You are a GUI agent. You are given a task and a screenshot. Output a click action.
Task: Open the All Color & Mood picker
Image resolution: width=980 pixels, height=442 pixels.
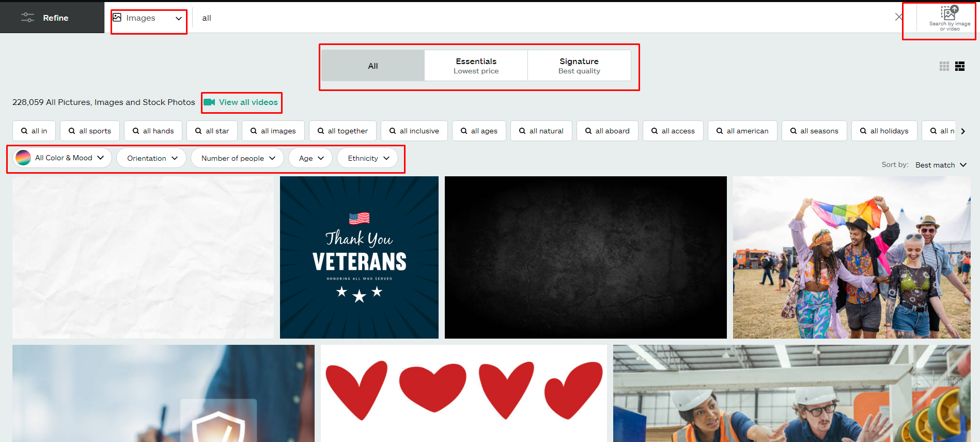click(x=59, y=158)
